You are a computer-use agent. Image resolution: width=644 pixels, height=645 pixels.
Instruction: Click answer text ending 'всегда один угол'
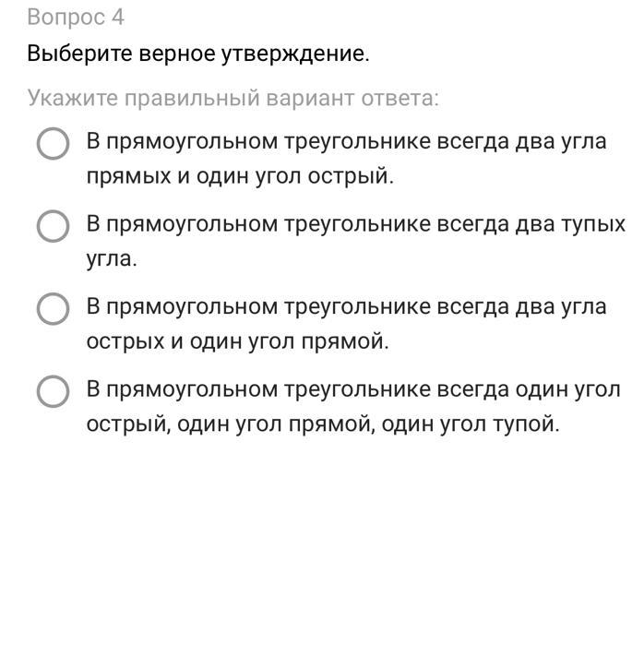354,389
